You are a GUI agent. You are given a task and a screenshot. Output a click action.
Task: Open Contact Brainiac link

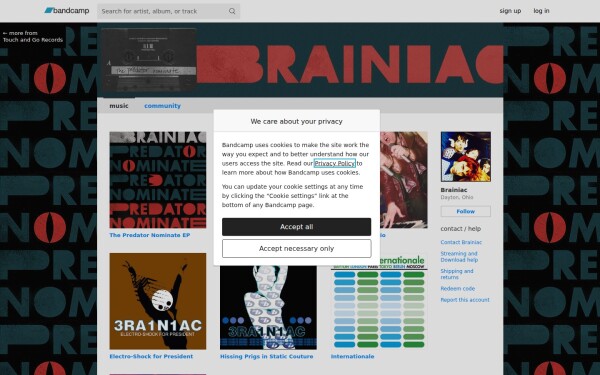(461, 242)
